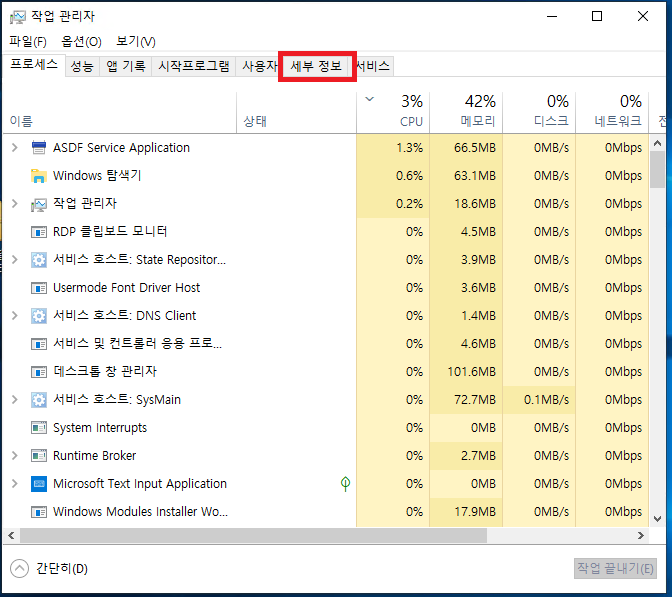Click the 0.1MB/s disk value

546,400
